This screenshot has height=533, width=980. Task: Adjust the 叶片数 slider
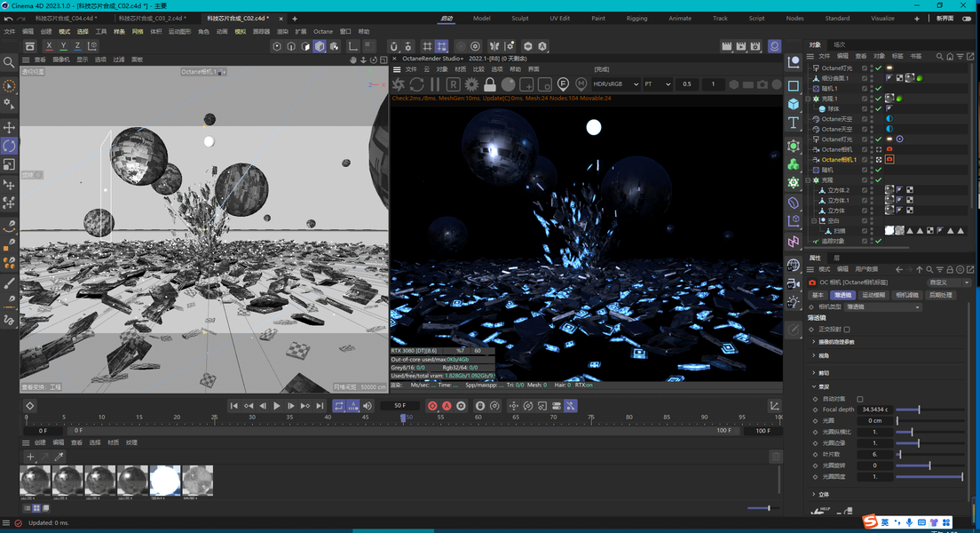tap(929, 454)
